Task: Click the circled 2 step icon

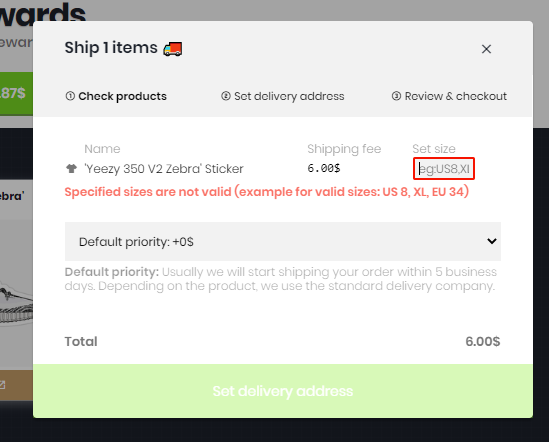Action: [x=226, y=96]
